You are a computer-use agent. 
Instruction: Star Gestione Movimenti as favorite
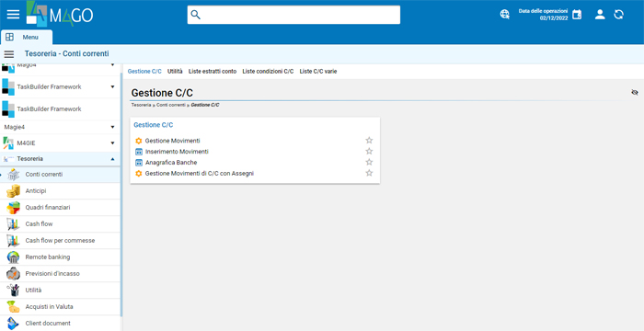(x=369, y=141)
